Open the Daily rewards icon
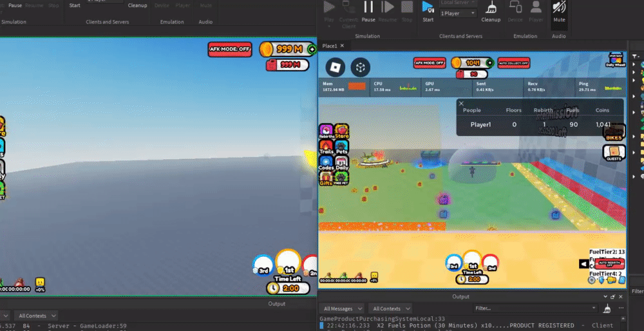644x331 pixels. coord(342,163)
